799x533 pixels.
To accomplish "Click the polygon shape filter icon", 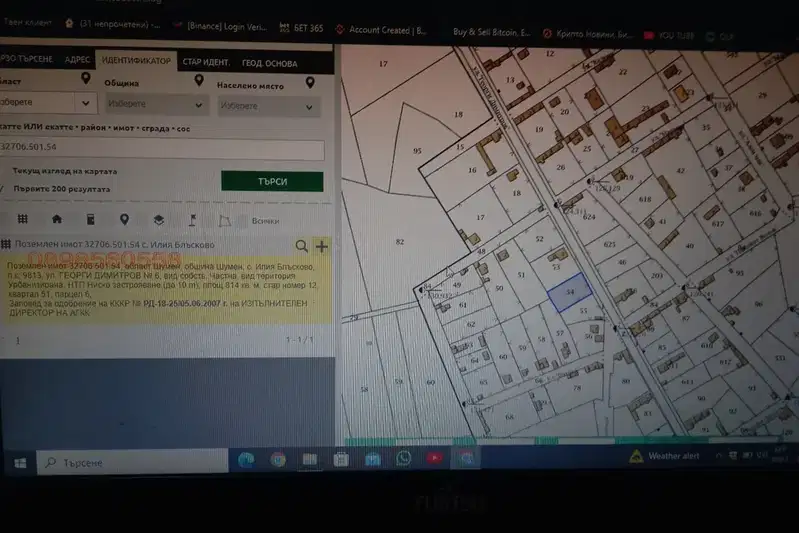I will pos(224,221).
